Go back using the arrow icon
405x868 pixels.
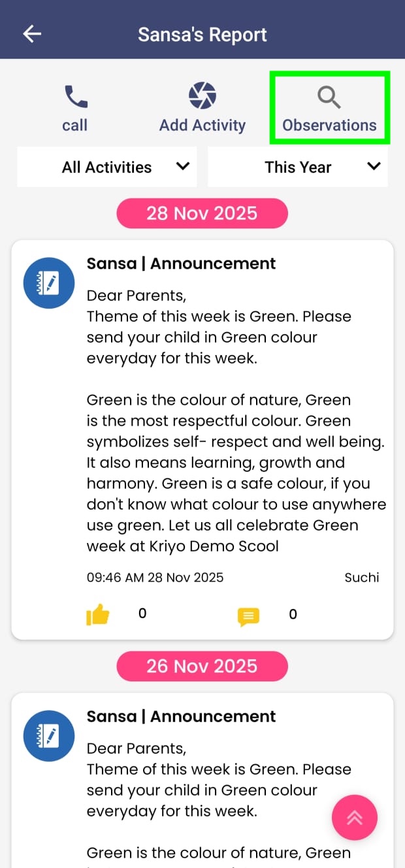click(x=32, y=34)
